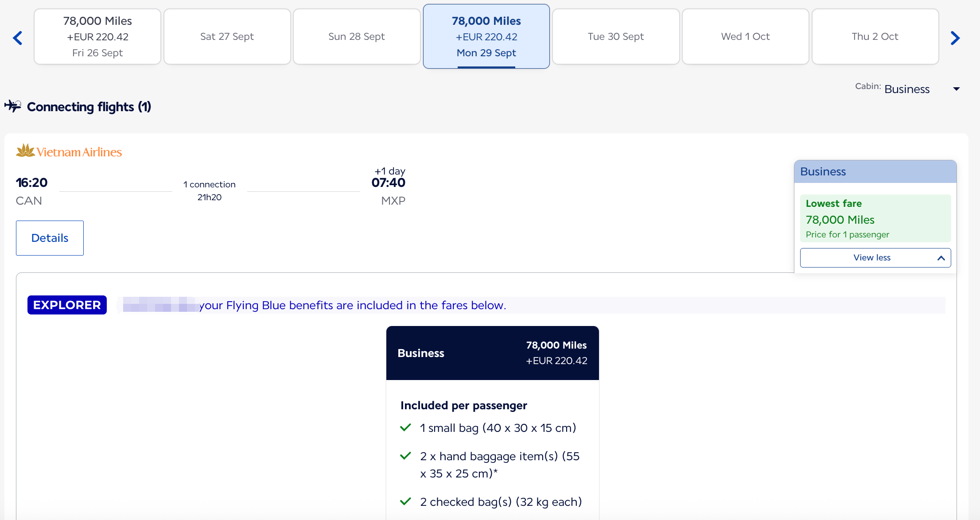
Task: Select the Sat 27 Sept date tab
Action: point(227,37)
